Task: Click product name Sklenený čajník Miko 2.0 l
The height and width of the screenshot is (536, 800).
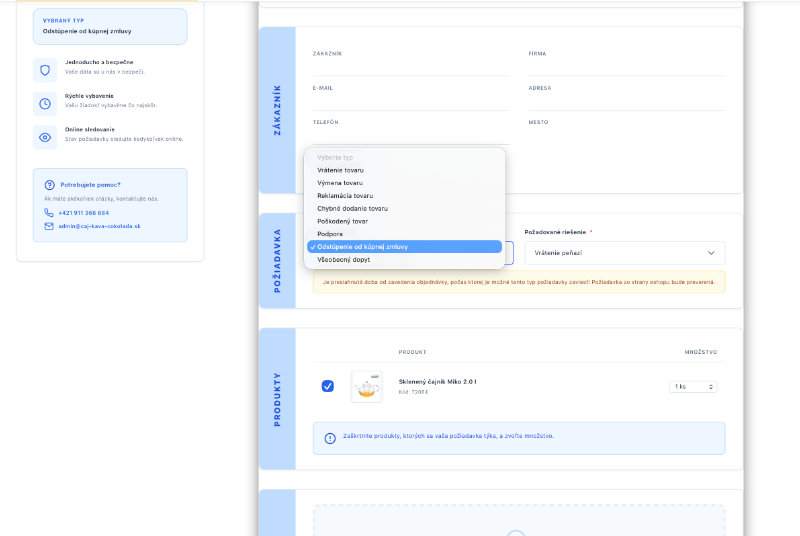Action: (437, 381)
